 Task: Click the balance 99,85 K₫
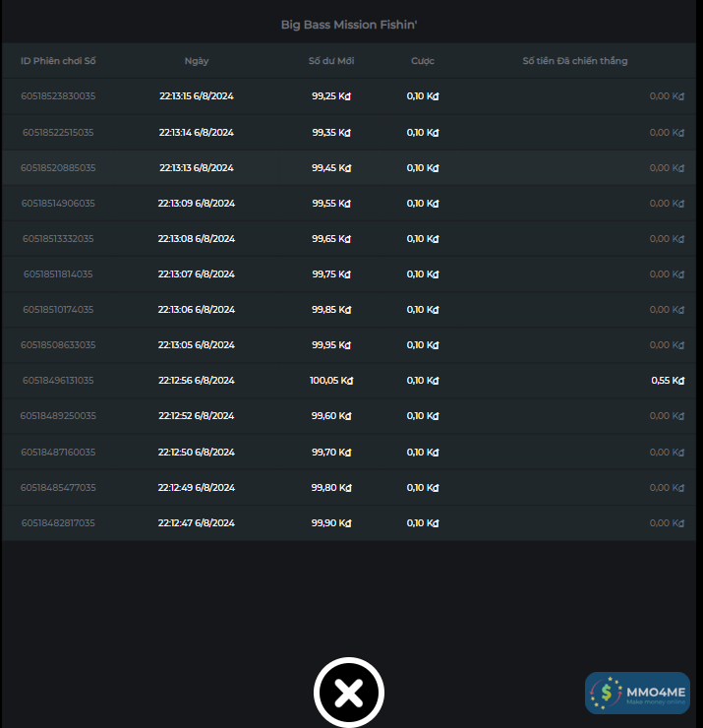[331, 310]
